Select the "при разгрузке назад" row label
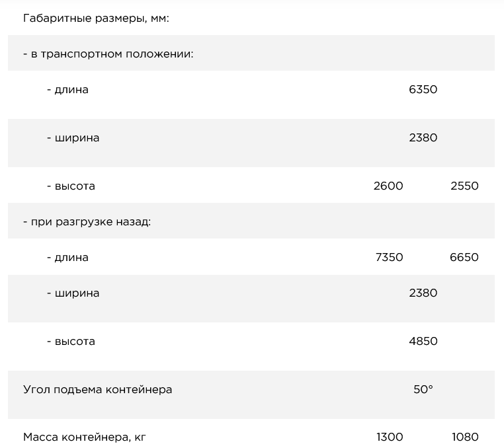504x448 pixels. pos(87,221)
